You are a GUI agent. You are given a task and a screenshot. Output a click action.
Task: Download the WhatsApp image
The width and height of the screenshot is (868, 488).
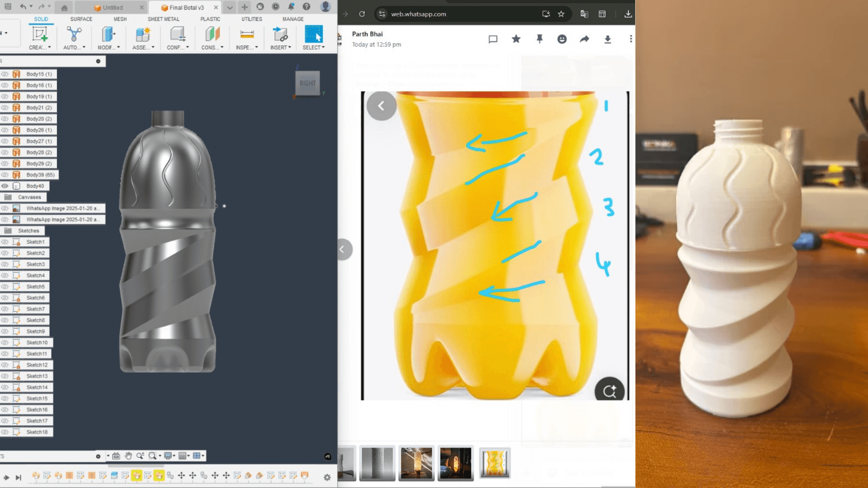[608, 39]
